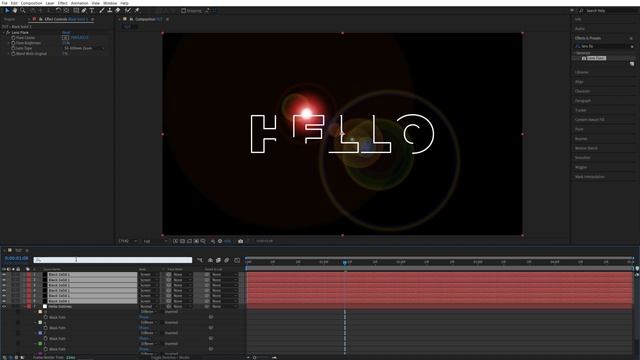Hide layer 1 Black Solid 1
Screen dimensions: 640x360
(4, 275)
